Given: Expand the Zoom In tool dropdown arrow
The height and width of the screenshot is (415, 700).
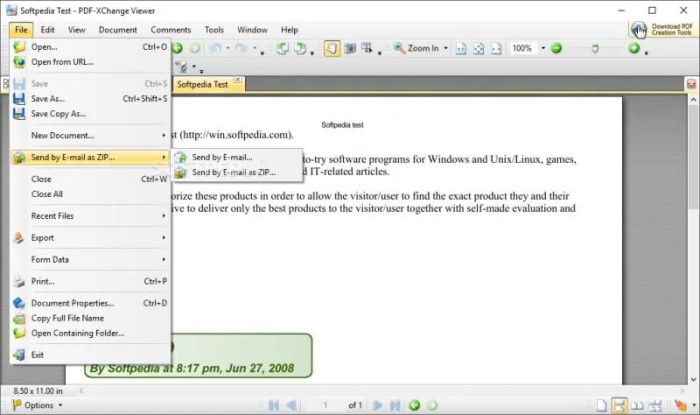Looking at the screenshot, I should [x=446, y=48].
